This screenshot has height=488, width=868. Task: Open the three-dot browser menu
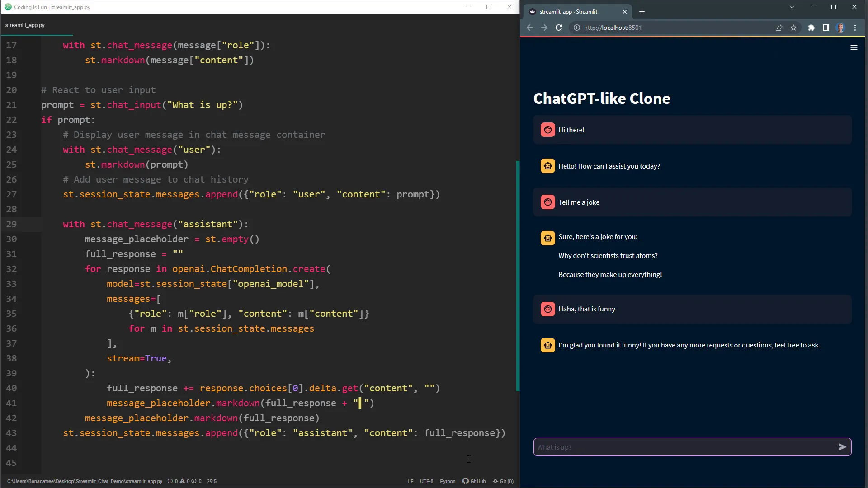[855, 28]
